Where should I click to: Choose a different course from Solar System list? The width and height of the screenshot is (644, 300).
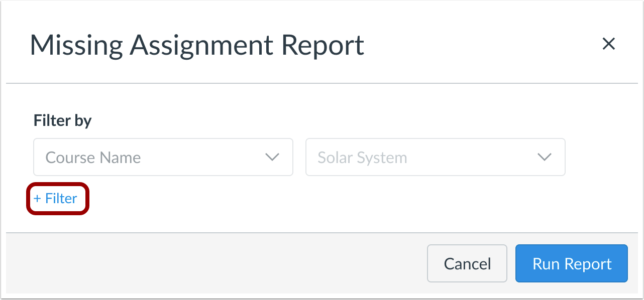coord(435,158)
